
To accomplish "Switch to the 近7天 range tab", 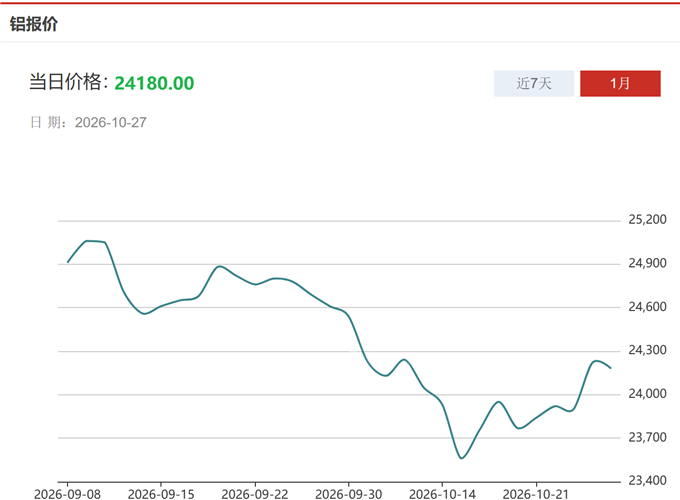I will [534, 83].
